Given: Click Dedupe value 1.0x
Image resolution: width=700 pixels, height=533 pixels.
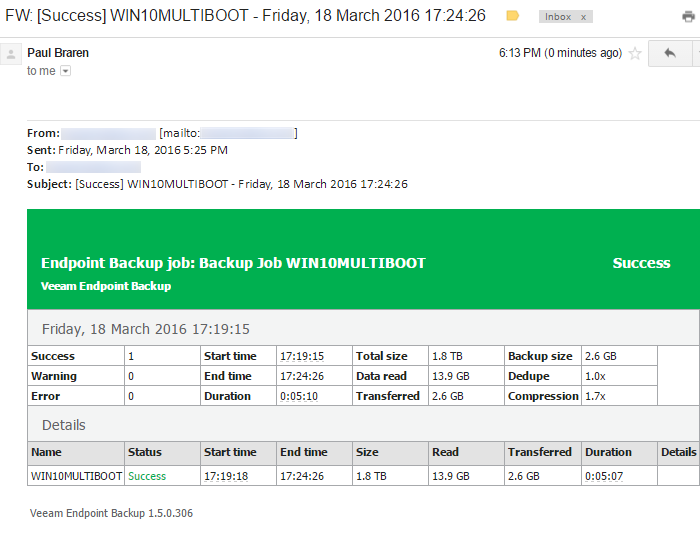Looking at the screenshot, I should 595,376.
